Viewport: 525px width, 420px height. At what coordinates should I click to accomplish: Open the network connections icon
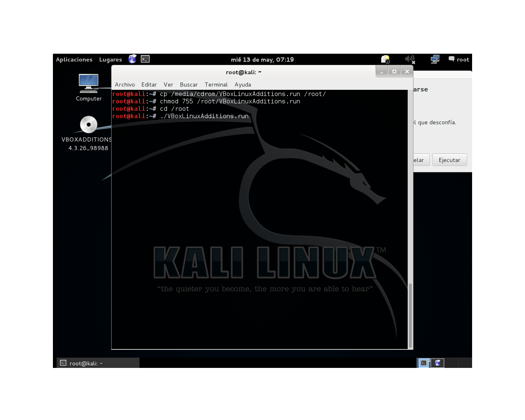coord(435,59)
